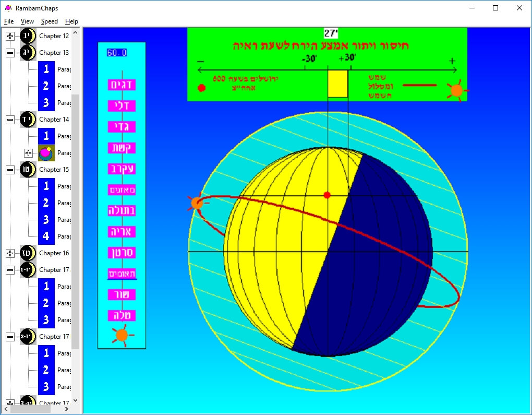Click the דגים zodiac label

(122, 85)
